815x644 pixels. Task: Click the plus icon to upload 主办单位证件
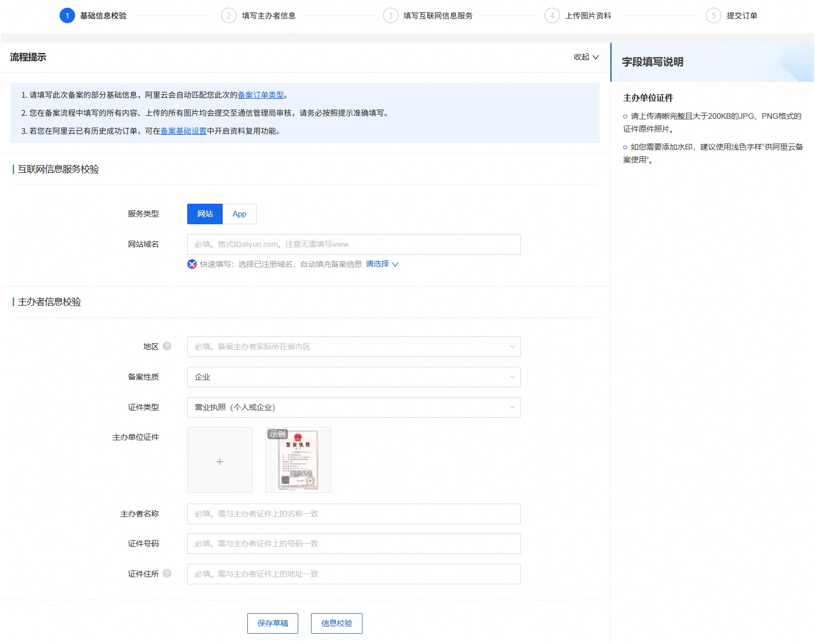coord(220,460)
